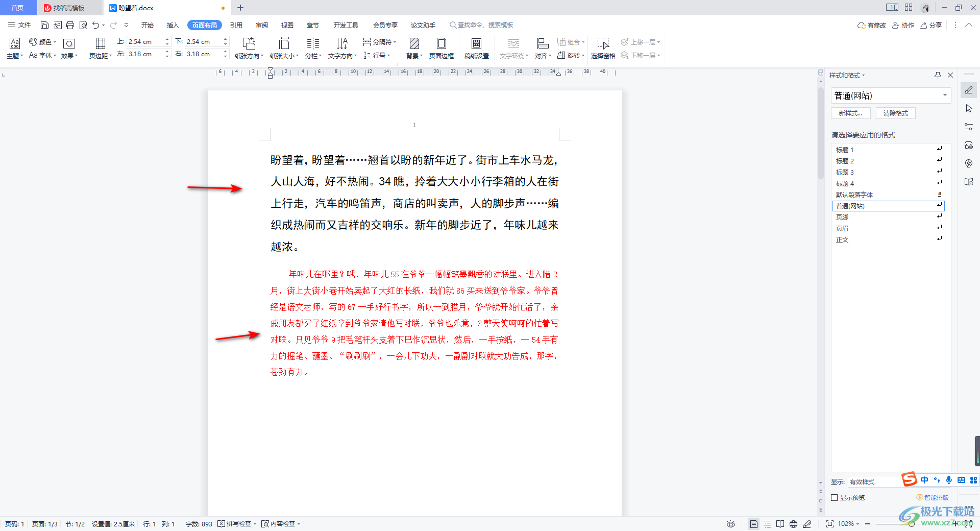Pin the 样式和格式 panel
The image size is (980, 531).
938,75
